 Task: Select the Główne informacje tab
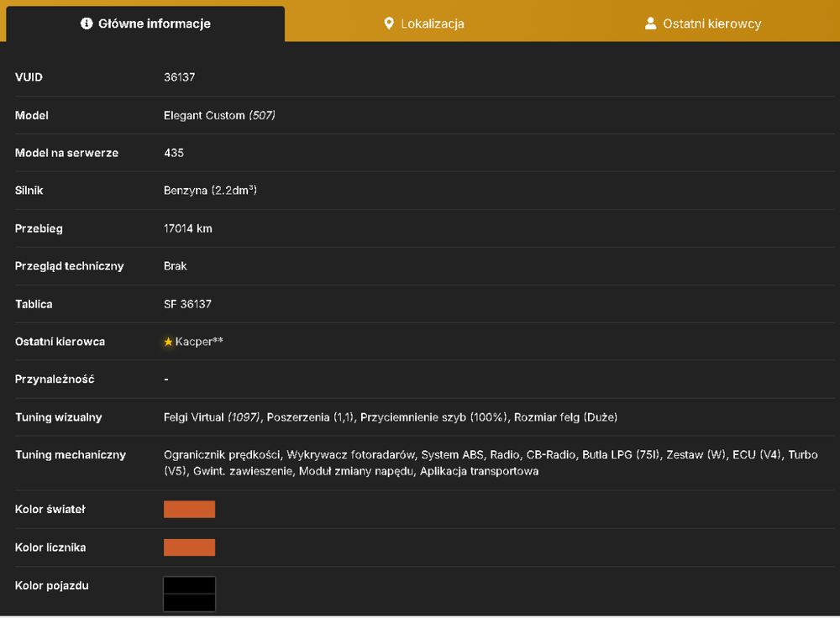[145, 24]
